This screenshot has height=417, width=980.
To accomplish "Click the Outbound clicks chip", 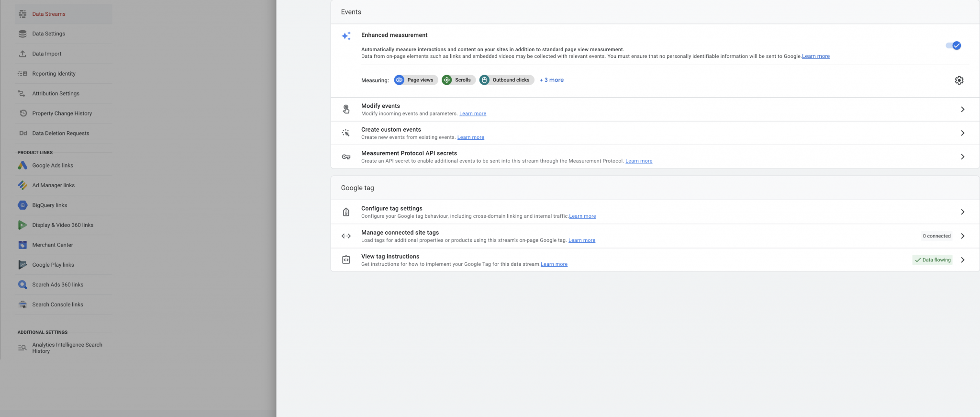I will click(x=506, y=80).
